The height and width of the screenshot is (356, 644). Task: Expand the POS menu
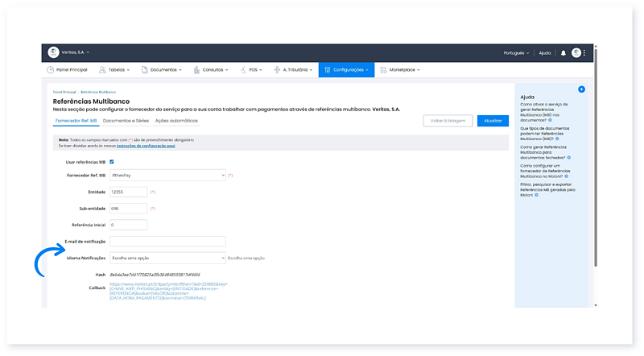click(x=251, y=70)
